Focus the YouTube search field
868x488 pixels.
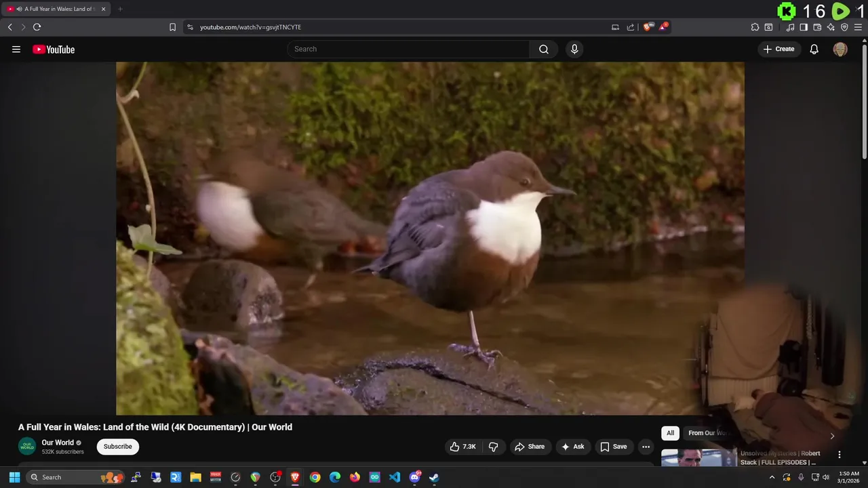tap(409, 49)
